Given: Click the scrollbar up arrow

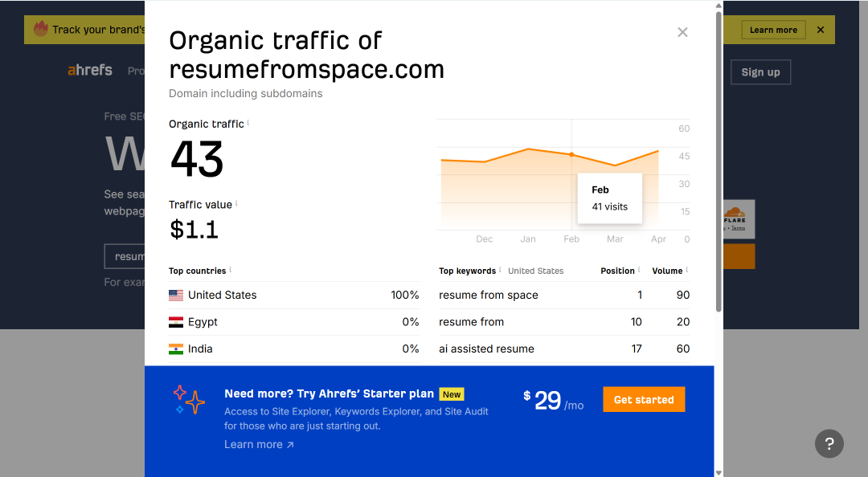Looking at the screenshot, I should click(x=719, y=6).
